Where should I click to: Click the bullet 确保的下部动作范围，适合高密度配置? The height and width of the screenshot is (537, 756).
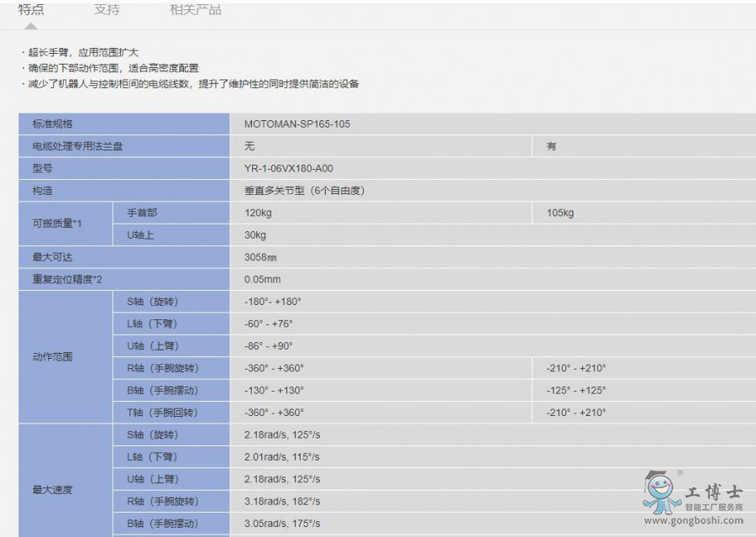(113, 68)
